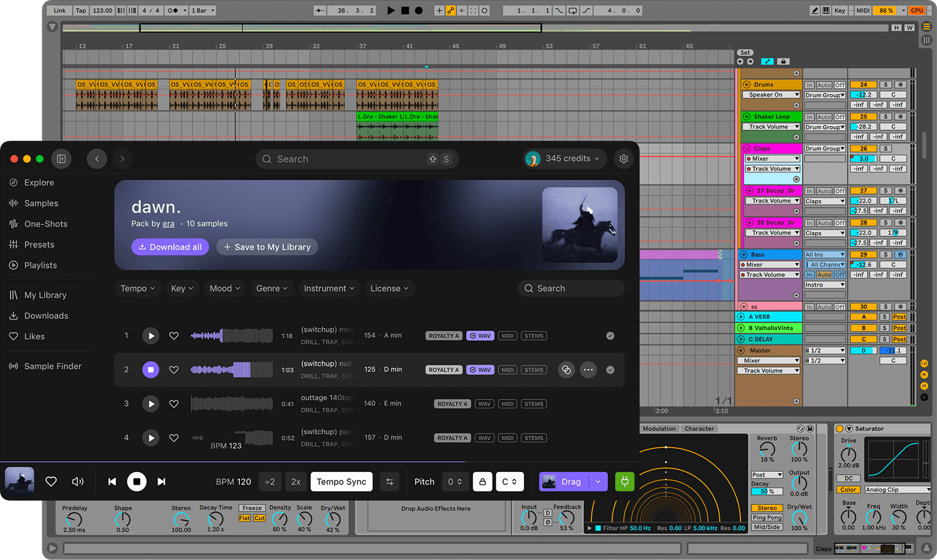Skip to next sample in player
Image resolution: width=937 pixels, height=560 pixels.
click(161, 481)
